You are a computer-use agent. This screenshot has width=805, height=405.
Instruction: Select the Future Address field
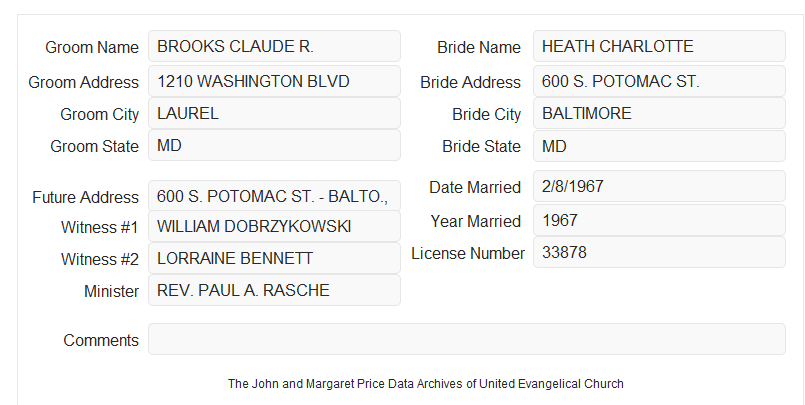pos(274,196)
